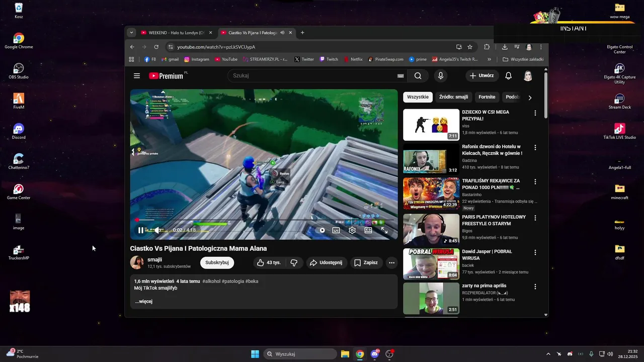644x362 pixels.
Task: Select OBS Studio desktop icon
Action: [19, 71]
